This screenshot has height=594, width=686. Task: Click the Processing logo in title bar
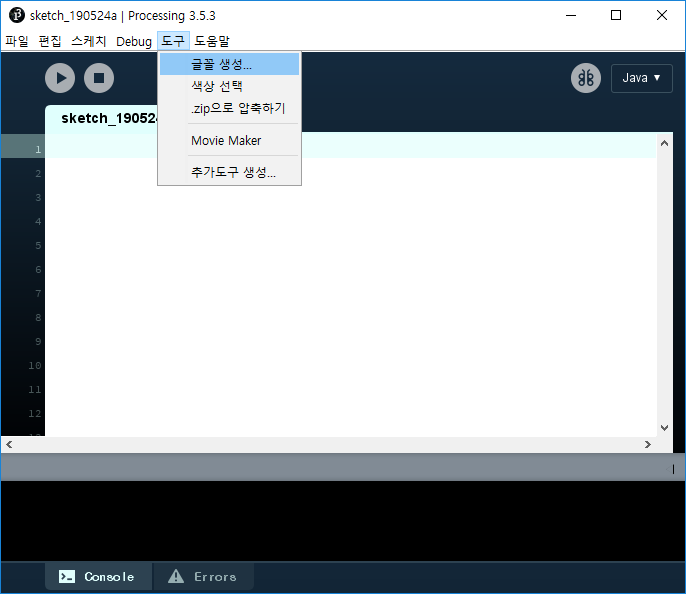pos(17,15)
